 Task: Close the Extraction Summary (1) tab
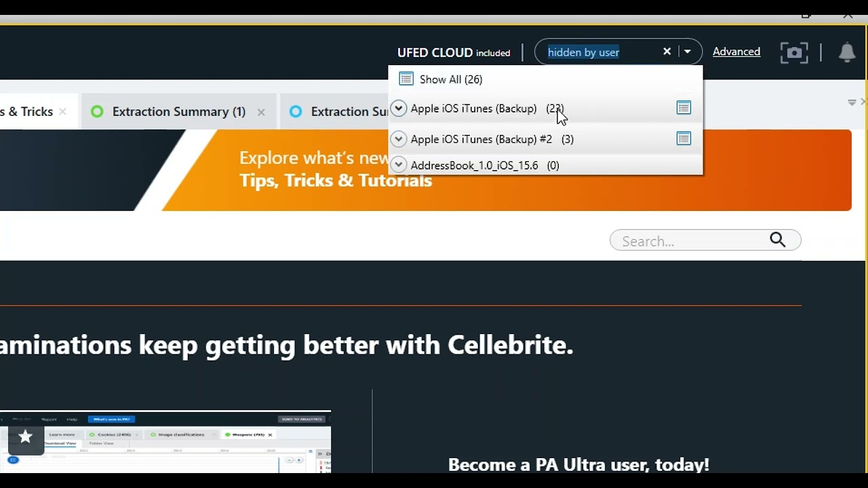tap(261, 112)
